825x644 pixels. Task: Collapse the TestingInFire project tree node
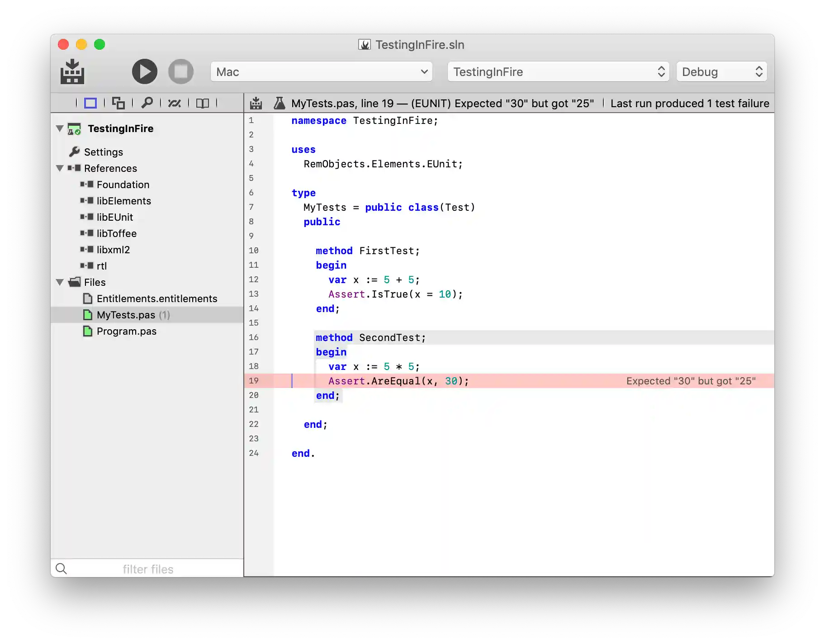[60, 128]
